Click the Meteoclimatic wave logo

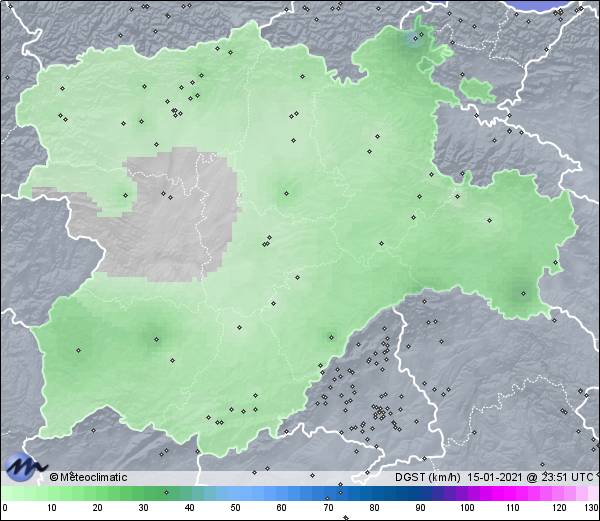[25, 467]
